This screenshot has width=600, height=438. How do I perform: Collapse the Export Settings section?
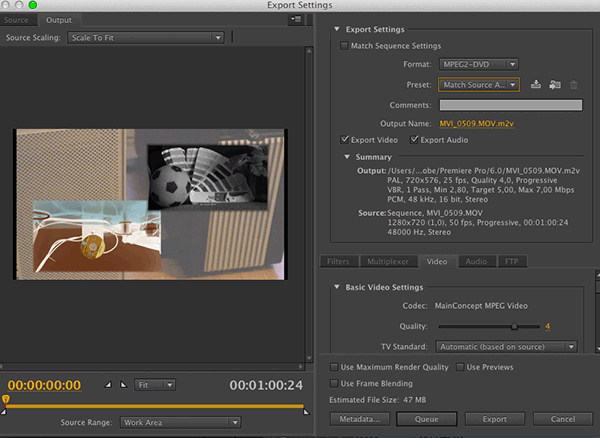click(337, 29)
